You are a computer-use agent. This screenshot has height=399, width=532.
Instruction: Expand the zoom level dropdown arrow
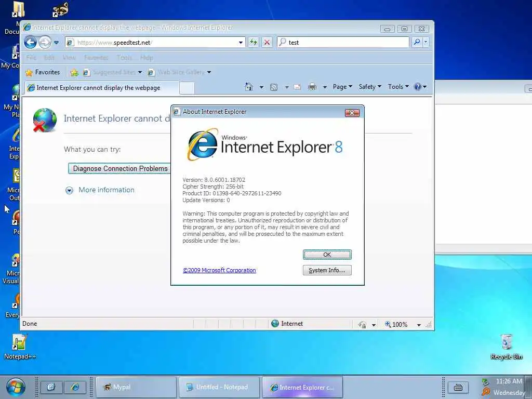(419, 325)
